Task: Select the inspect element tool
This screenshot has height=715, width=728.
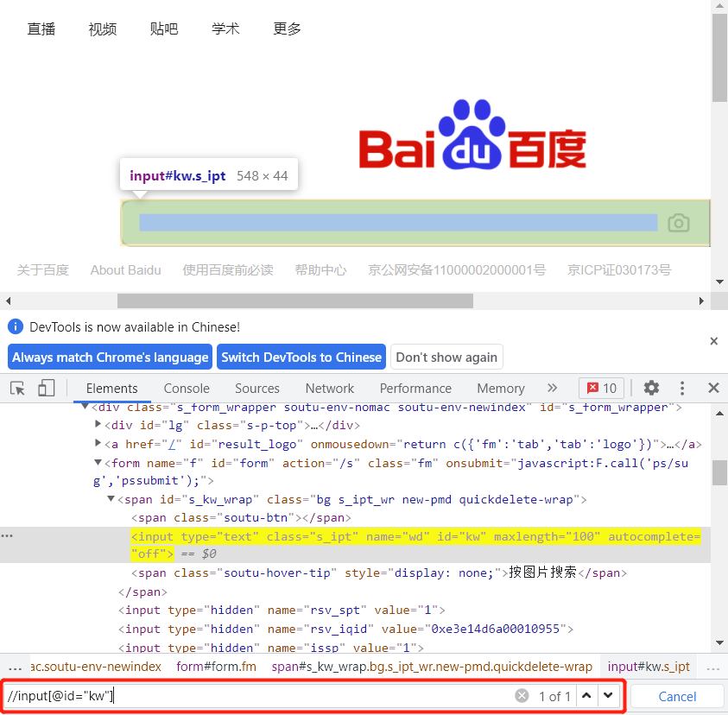Action: (x=16, y=388)
